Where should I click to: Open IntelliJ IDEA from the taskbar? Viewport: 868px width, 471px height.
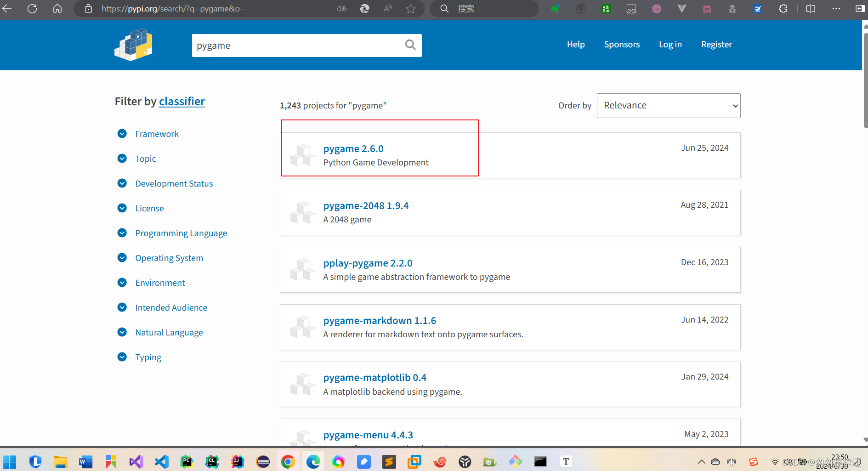(237, 461)
